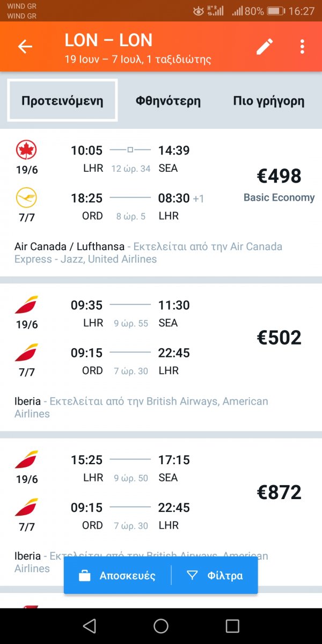Tap the Lufthansa airline logo
The height and width of the screenshot is (644, 322).
26,199
